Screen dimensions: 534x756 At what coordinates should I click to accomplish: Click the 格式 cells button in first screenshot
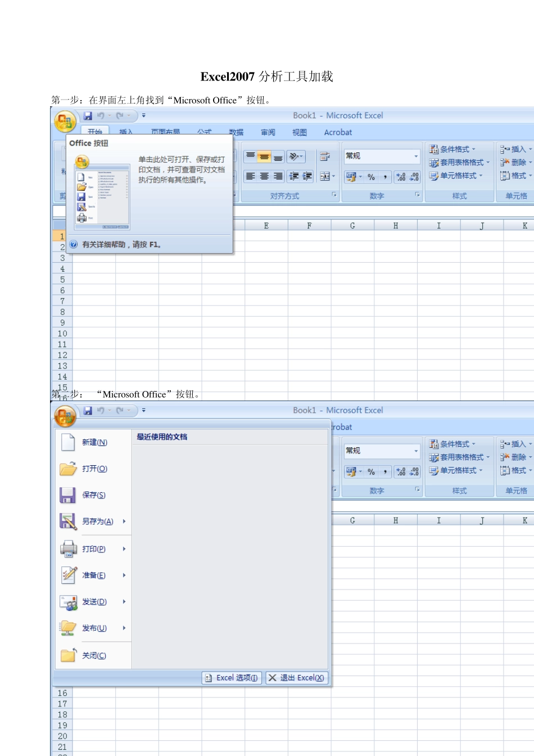[516, 175]
